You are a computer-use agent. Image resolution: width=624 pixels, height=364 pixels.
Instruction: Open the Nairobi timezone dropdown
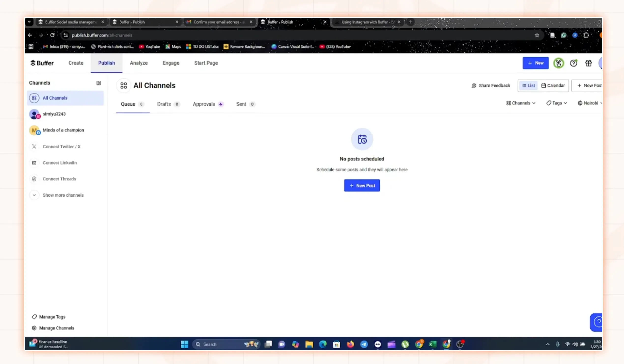click(590, 103)
